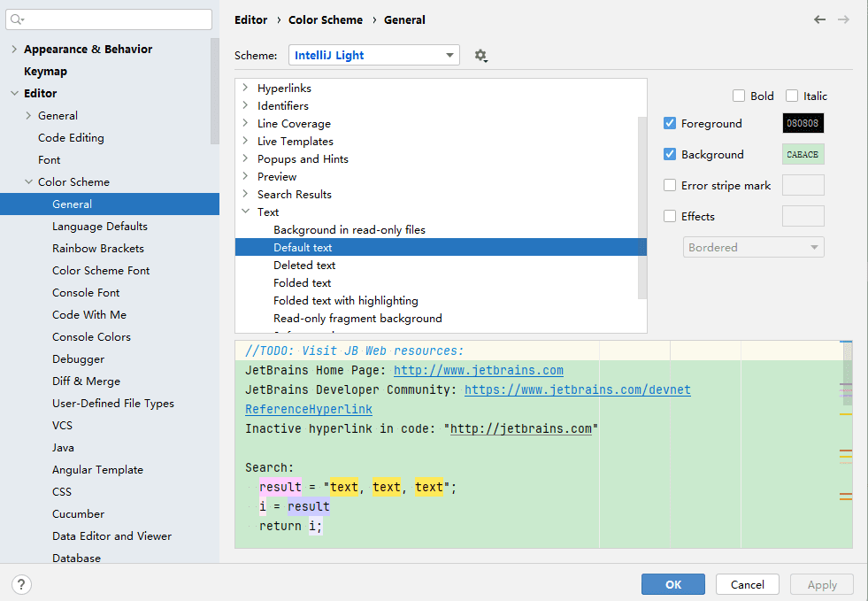Screen dimensions: 868x601
Task: Toggle the Error stripe mark checkbox
Action: point(670,186)
